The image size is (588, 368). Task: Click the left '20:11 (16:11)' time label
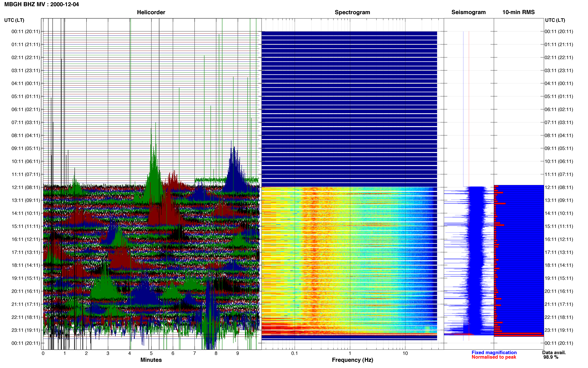[x=26, y=291]
